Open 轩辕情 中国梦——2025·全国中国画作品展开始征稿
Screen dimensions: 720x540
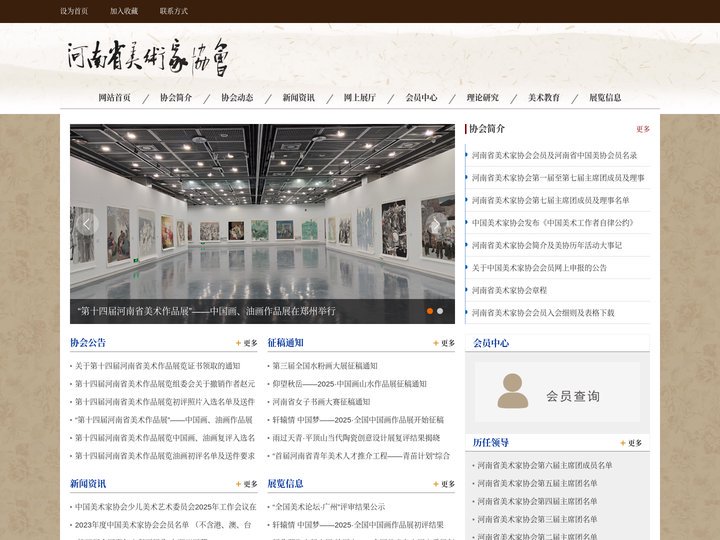(358, 420)
